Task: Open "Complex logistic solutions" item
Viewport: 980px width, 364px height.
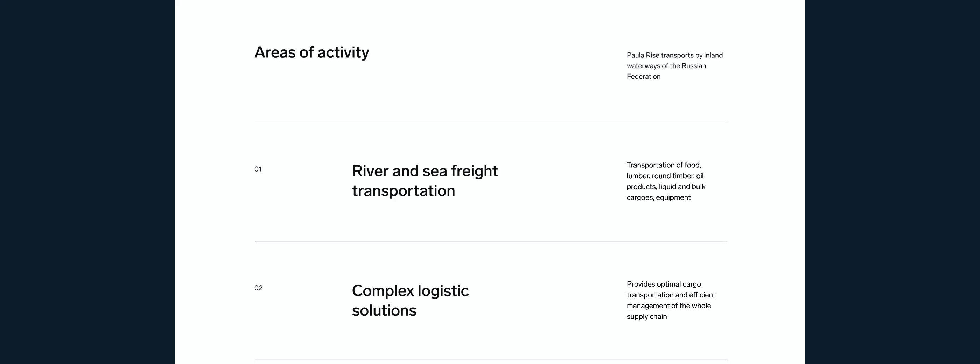Action: pyautogui.click(x=410, y=301)
